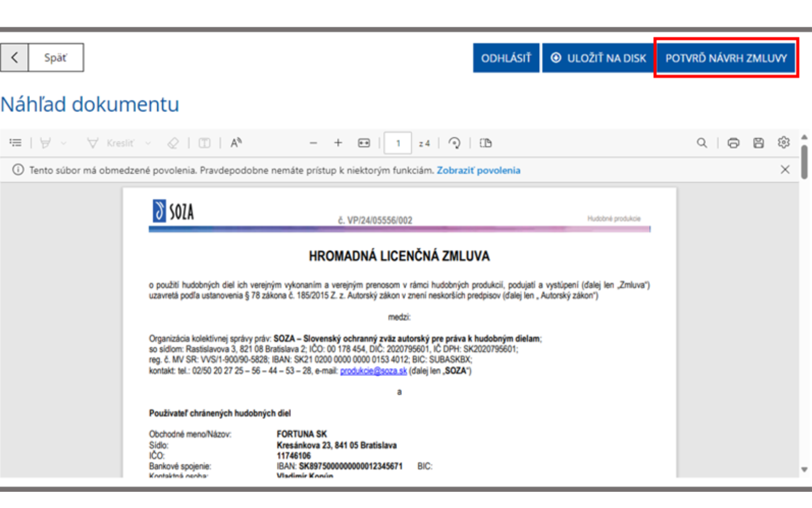Open the table of contents icon
The image size is (812, 508).
pos(16,143)
